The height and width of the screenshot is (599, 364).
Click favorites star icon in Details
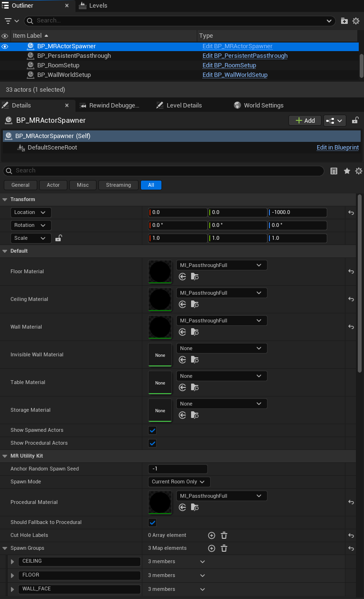click(347, 171)
